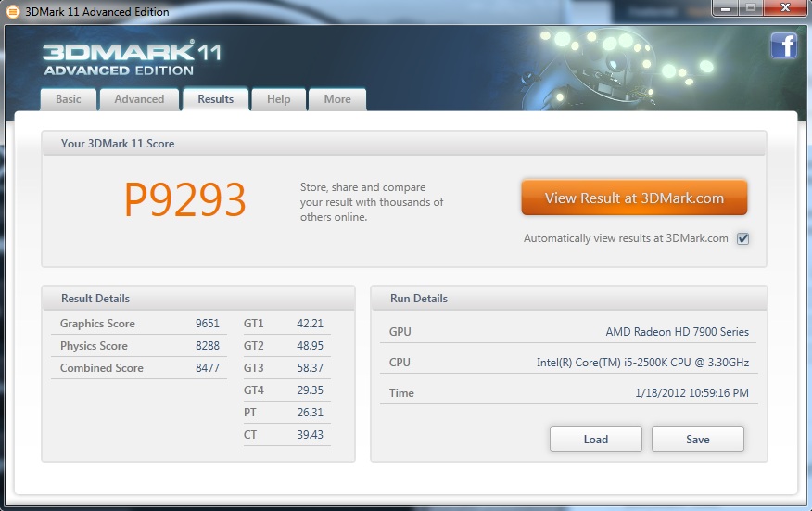812x511 pixels.
Task: Open the More tab
Action: click(x=337, y=99)
